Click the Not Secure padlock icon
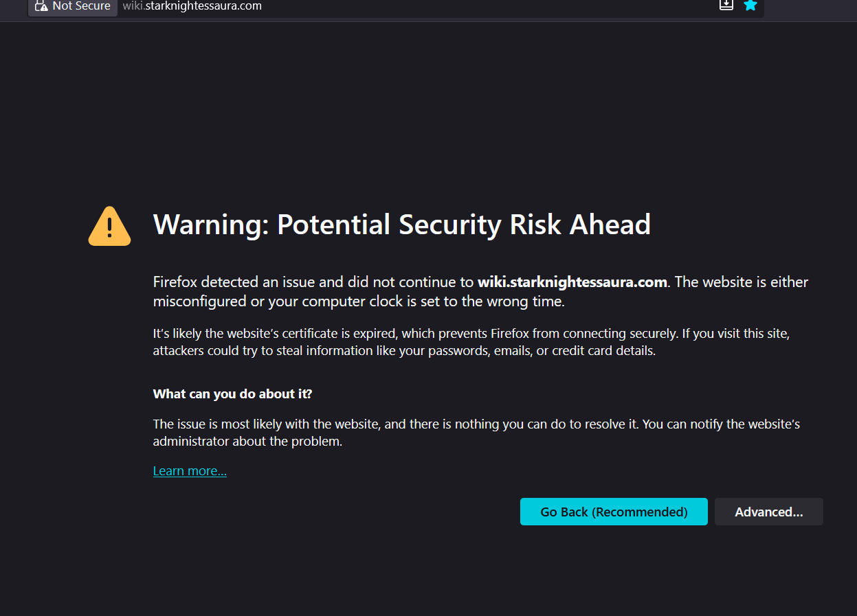 click(x=41, y=5)
